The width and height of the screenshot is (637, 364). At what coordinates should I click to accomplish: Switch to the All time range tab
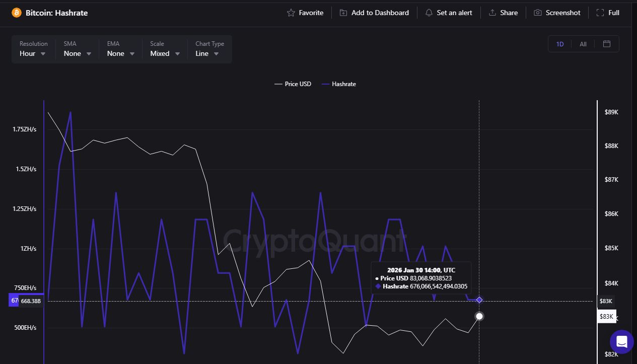583,44
